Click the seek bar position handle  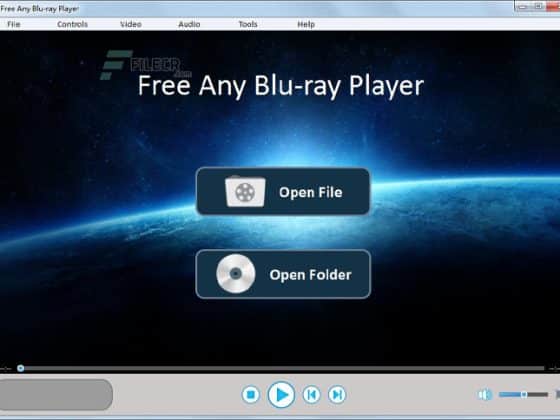click(x=21, y=368)
